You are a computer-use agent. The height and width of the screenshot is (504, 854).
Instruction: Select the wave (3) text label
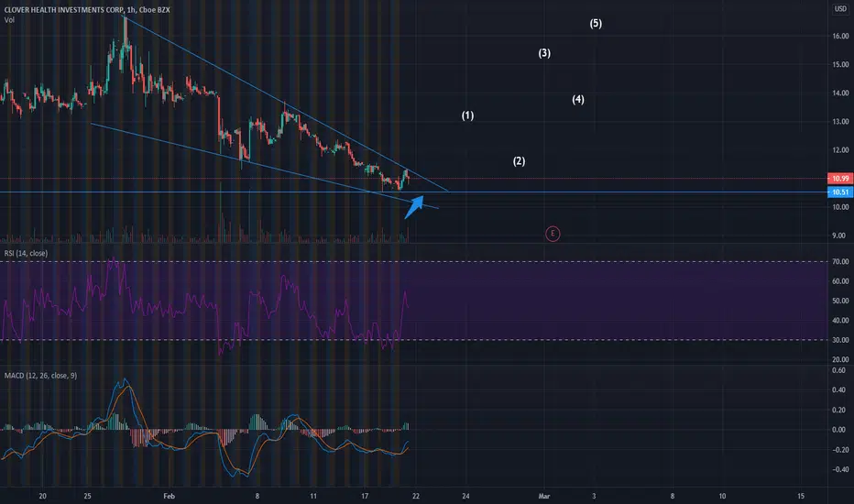[544, 53]
